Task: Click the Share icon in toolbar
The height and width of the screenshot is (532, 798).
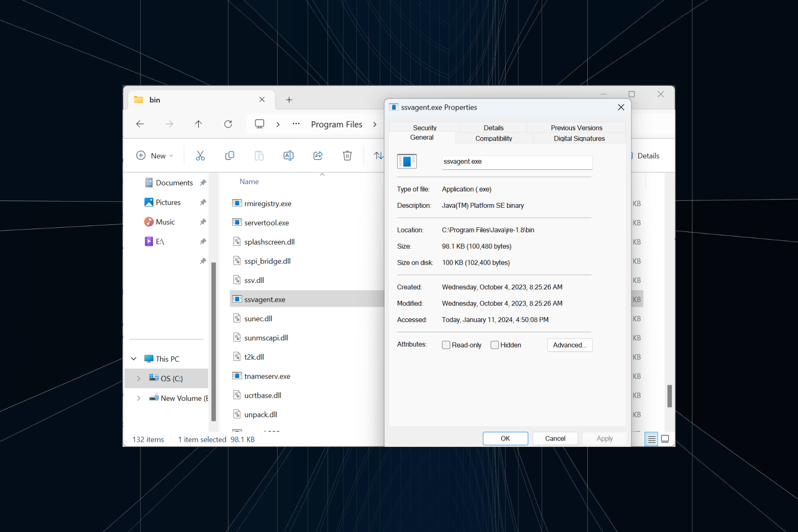Action: 318,155
